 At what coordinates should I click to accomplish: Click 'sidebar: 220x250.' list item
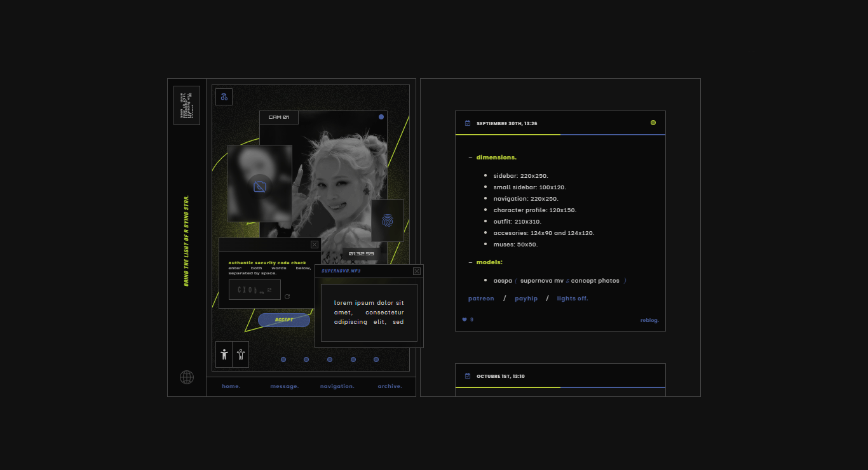coord(521,176)
